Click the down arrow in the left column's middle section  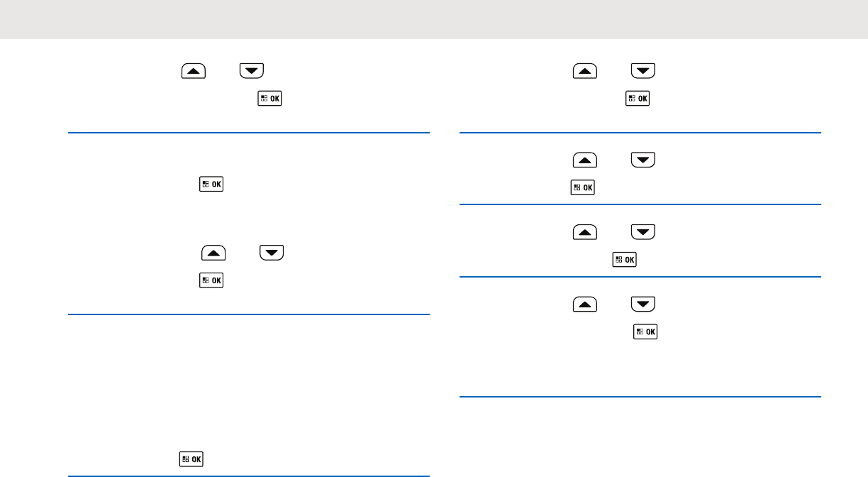pos(272,252)
